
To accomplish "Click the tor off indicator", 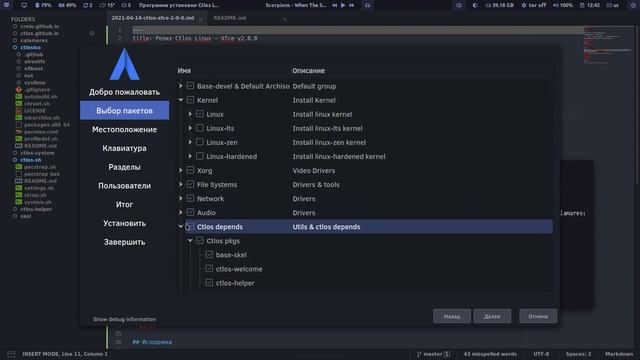I will coord(534,5).
